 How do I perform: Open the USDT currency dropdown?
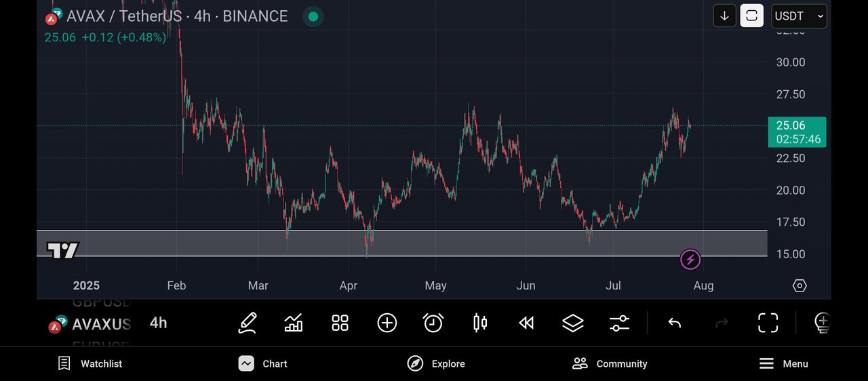point(799,16)
